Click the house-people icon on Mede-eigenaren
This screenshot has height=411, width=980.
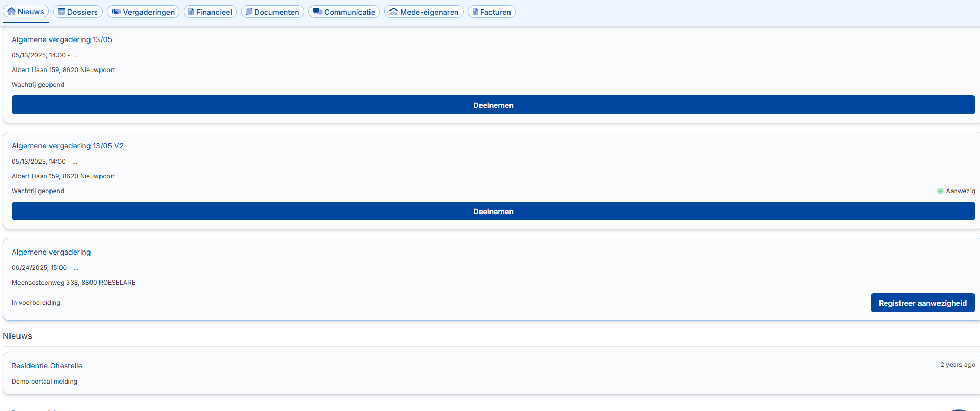[393, 12]
